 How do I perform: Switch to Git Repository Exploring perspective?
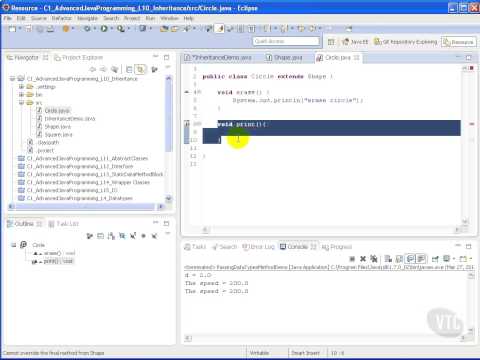click(x=406, y=42)
